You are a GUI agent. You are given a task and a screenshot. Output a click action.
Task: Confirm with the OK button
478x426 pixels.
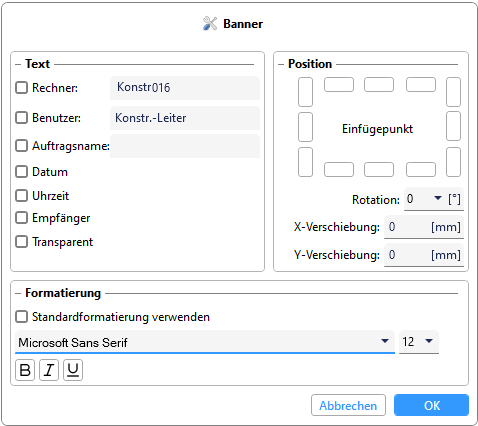[432, 405]
